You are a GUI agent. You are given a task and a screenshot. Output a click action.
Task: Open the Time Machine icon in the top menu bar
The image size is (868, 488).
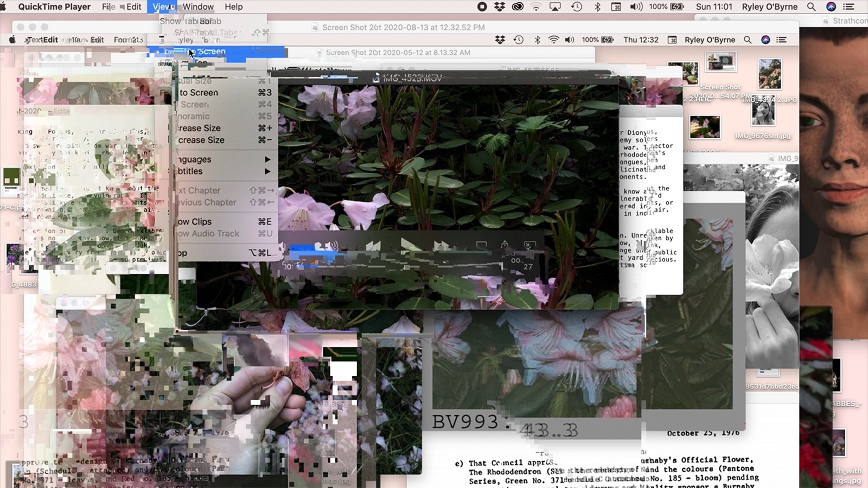576,7
